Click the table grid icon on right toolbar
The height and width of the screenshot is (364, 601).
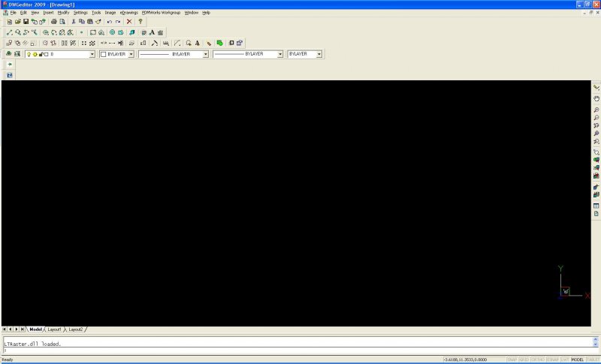point(596,206)
